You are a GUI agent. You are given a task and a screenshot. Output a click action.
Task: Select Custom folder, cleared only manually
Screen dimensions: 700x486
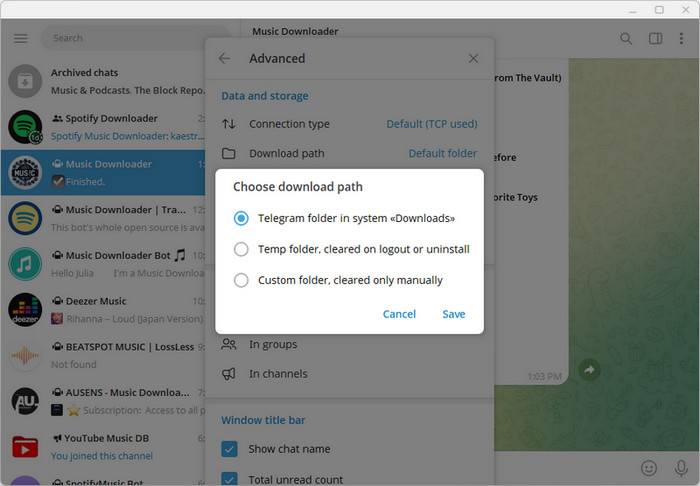click(x=338, y=280)
